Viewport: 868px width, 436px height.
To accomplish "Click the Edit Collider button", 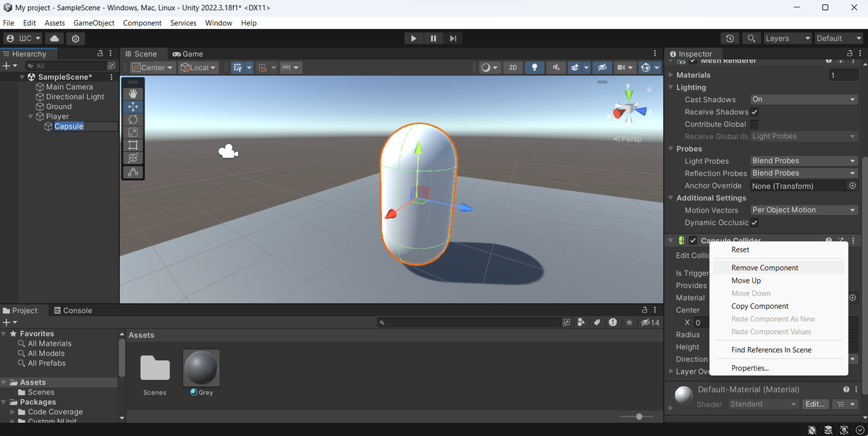I will (693, 255).
